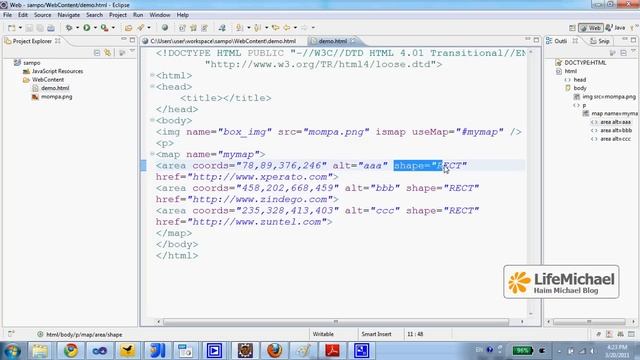Viewport: 640px width, 360px height.
Task: Open the Source menu
Action: tap(42, 15)
